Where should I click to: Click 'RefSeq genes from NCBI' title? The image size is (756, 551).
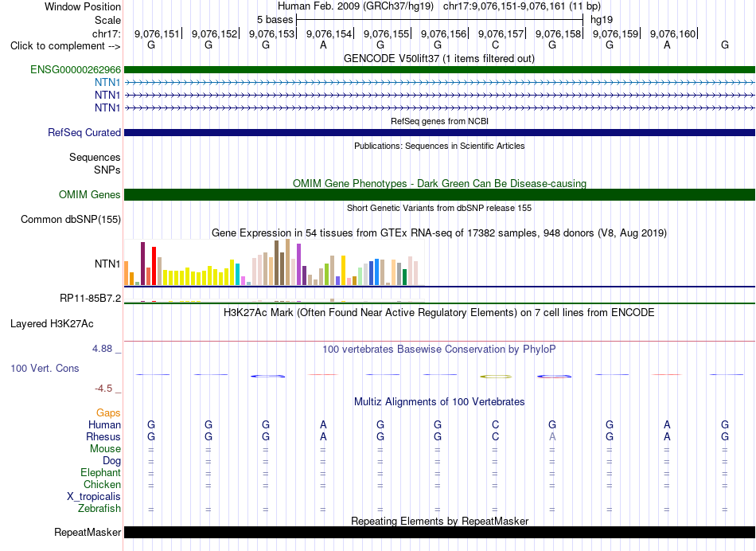point(439,121)
